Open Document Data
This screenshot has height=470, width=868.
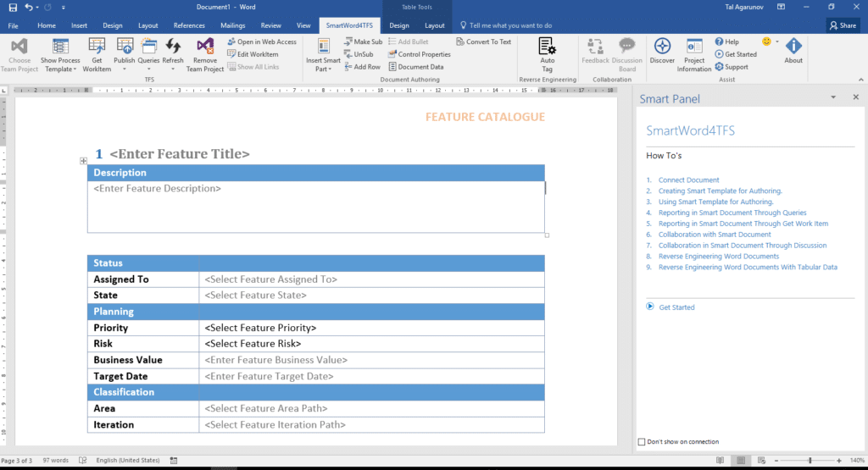pos(415,67)
